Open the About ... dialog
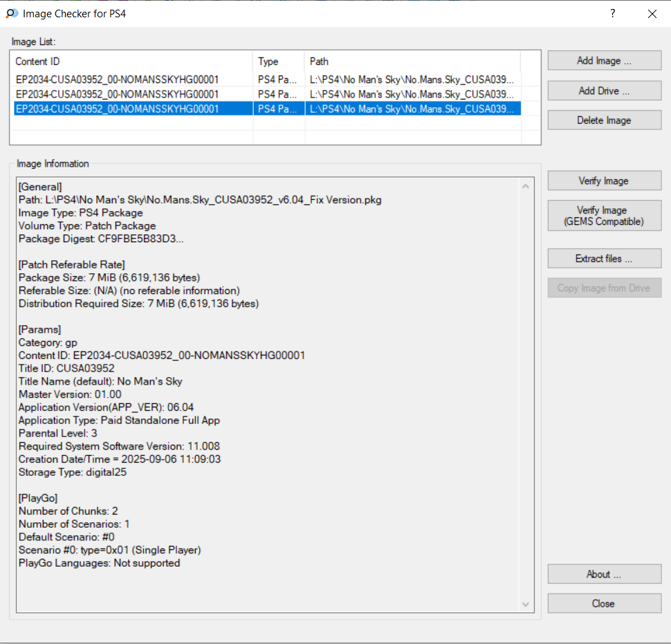 pyautogui.click(x=604, y=574)
